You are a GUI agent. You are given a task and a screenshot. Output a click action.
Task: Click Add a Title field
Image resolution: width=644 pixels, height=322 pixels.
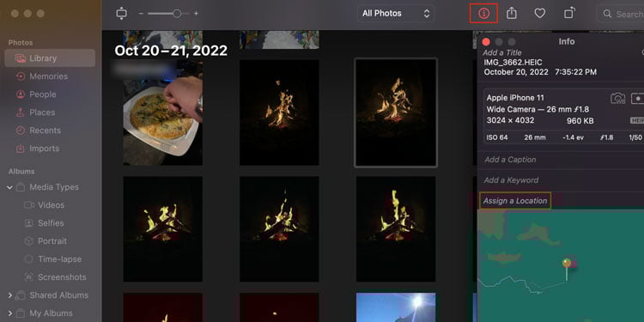coord(502,52)
